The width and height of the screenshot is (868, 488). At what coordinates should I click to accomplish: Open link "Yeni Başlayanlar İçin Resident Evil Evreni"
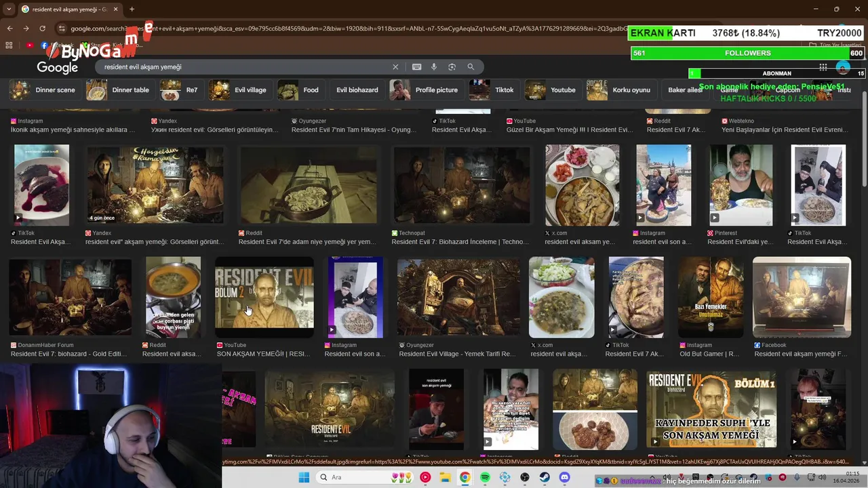click(x=785, y=129)
